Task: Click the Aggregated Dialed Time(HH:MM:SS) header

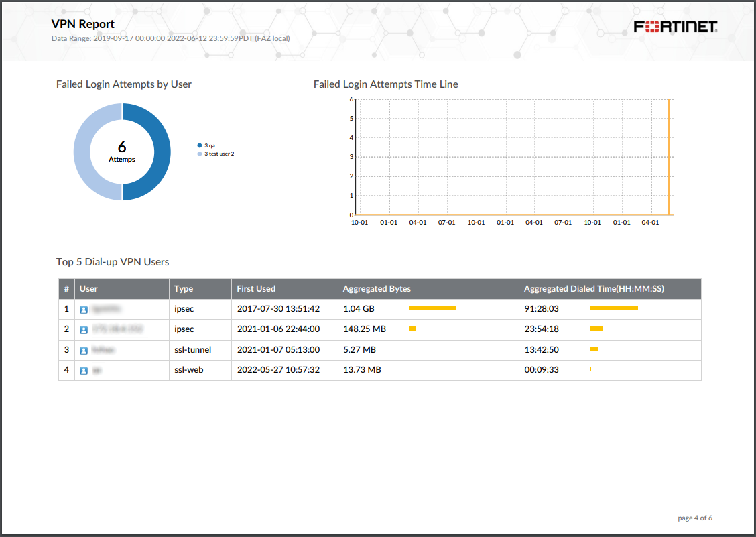Action: [x=610, y=288]
